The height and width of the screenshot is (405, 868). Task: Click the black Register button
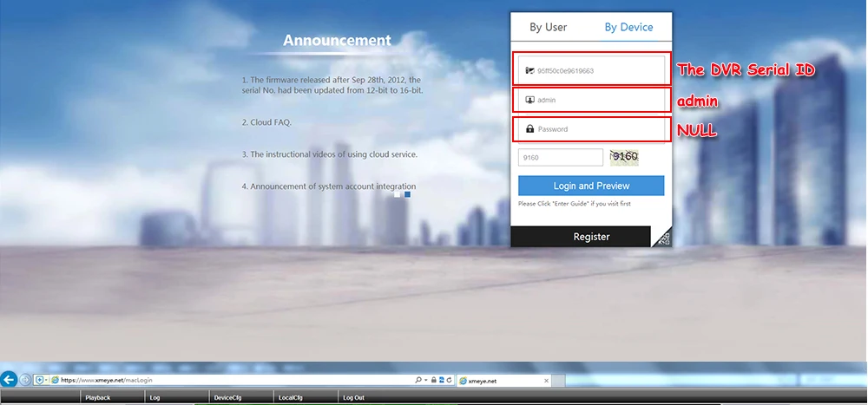tap(580, 236)
